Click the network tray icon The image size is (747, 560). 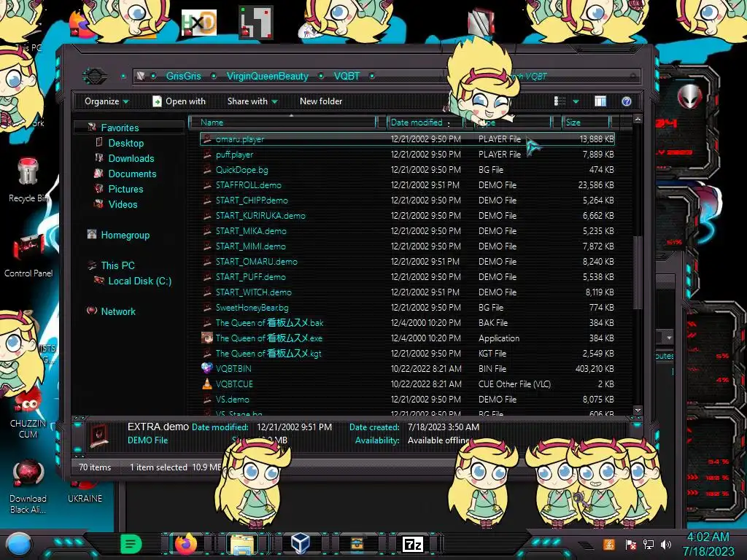click(x=649, y=544)
